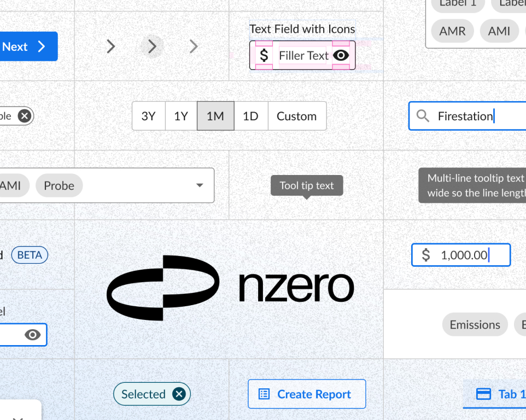Screen dimensions: 526x420
Task: Toggle the eye icon in the lower-left field
Action: coord(33,335)
